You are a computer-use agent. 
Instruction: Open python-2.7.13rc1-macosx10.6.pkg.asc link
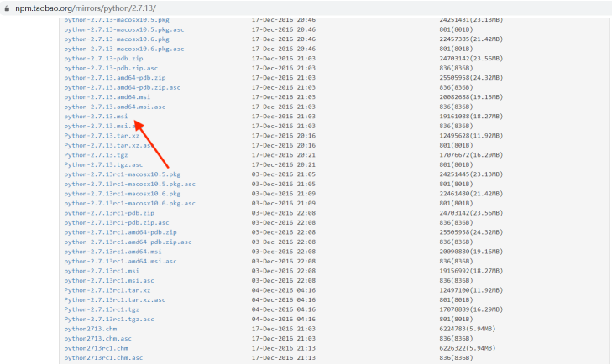[129, 203]
